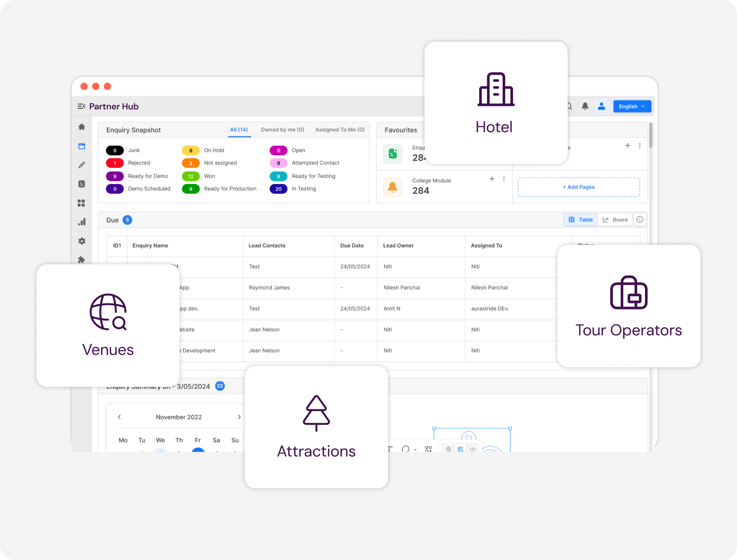Open College Module three-dot options menu

click(503, 179)
